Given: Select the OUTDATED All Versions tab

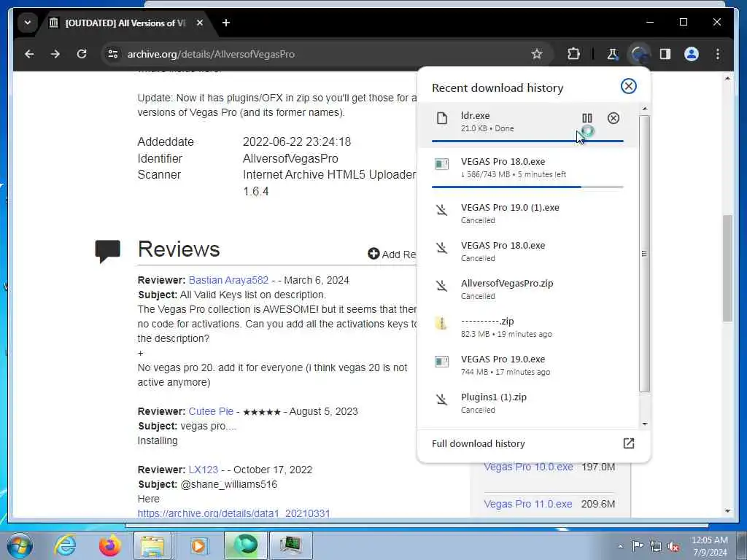Looking at the screenshot, I should tap(124, 23).
